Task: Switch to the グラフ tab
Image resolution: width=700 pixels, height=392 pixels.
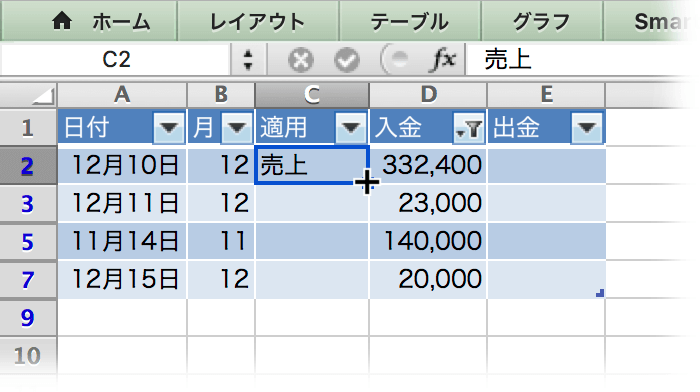Action: (x=542, y=21)
